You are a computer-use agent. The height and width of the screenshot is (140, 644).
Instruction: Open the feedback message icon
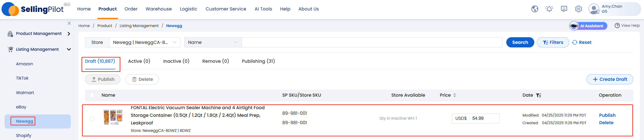point(564,9)
